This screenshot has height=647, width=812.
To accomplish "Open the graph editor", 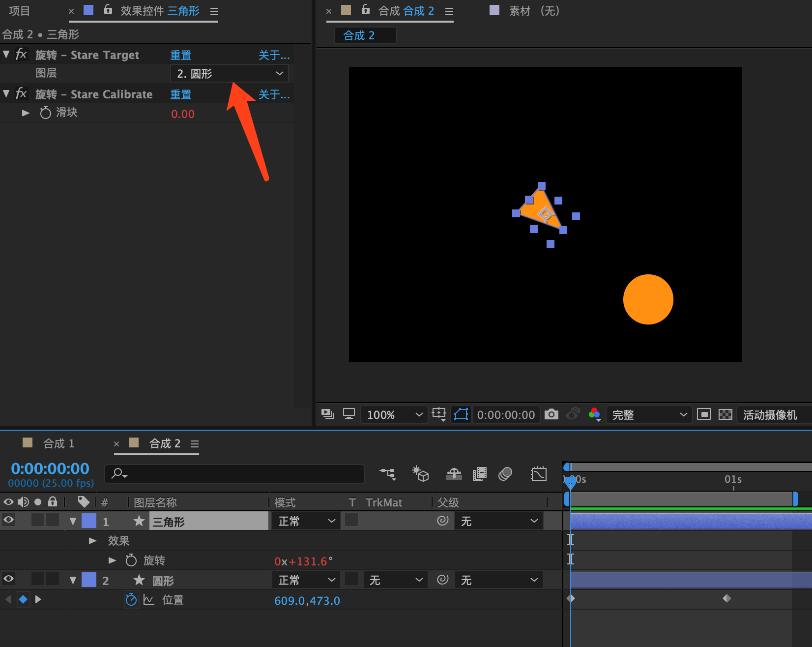I will [x=539, y=474].
